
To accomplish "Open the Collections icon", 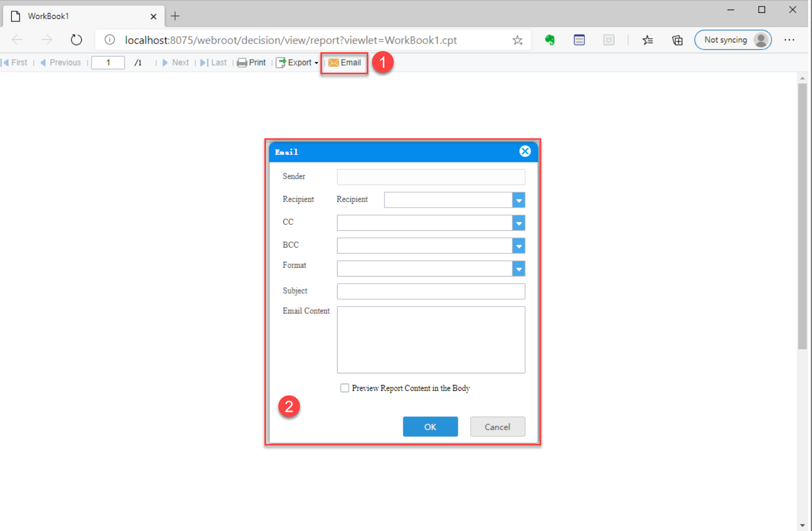I will click(677, 40).
